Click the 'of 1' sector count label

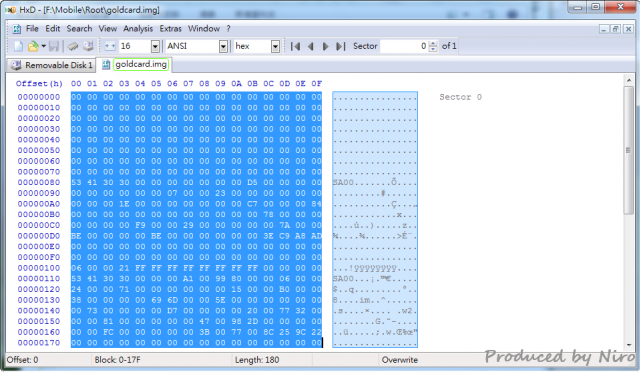pos(449,46)
